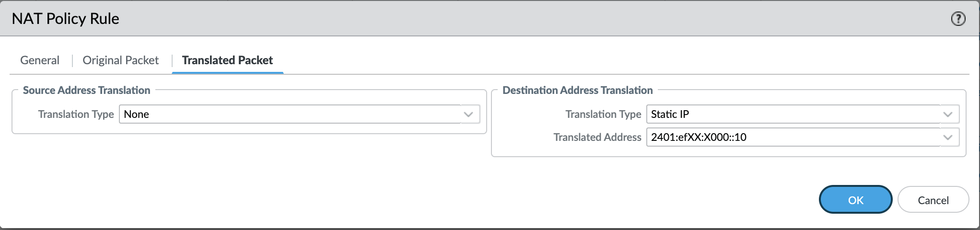Click the Translation Type label under Source

76,115
